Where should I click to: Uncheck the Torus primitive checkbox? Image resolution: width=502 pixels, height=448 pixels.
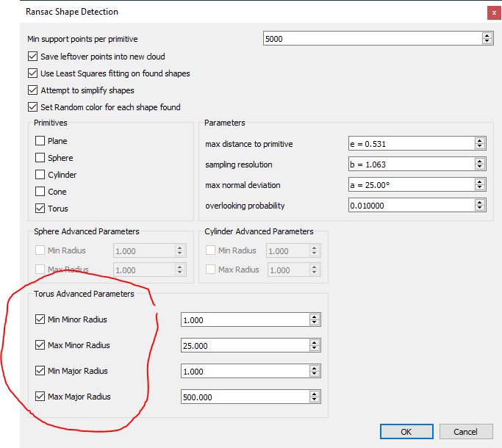click(40, 209)
